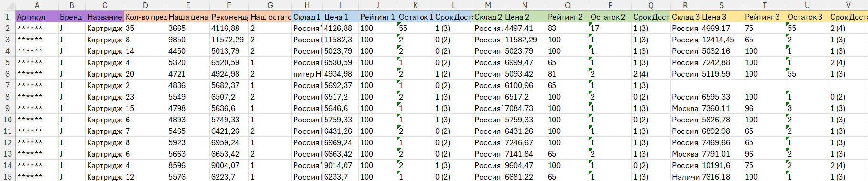Click the cell showing 7791,01
The image size is (868, 181).
(721, 154)
